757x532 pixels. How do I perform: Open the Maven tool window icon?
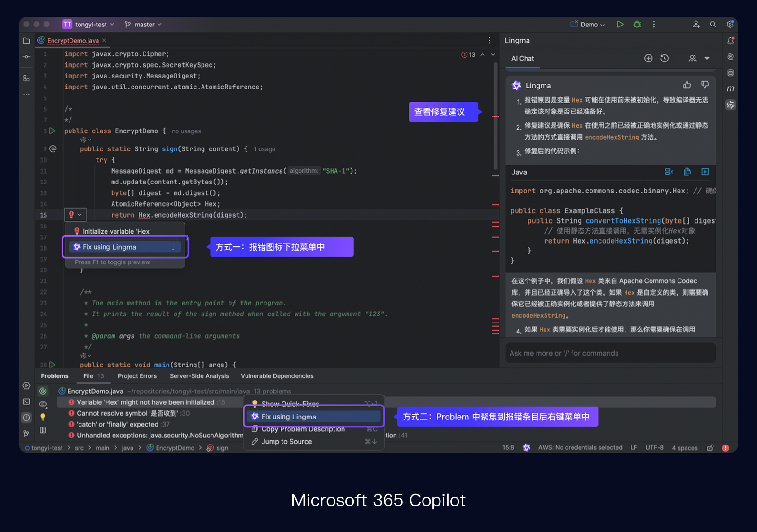(x=731, y=88)
